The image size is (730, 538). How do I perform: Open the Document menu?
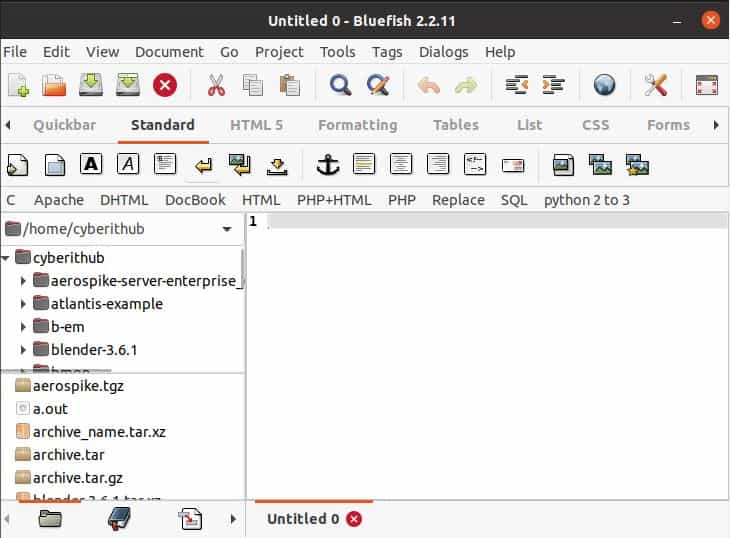tap(169, 52)
